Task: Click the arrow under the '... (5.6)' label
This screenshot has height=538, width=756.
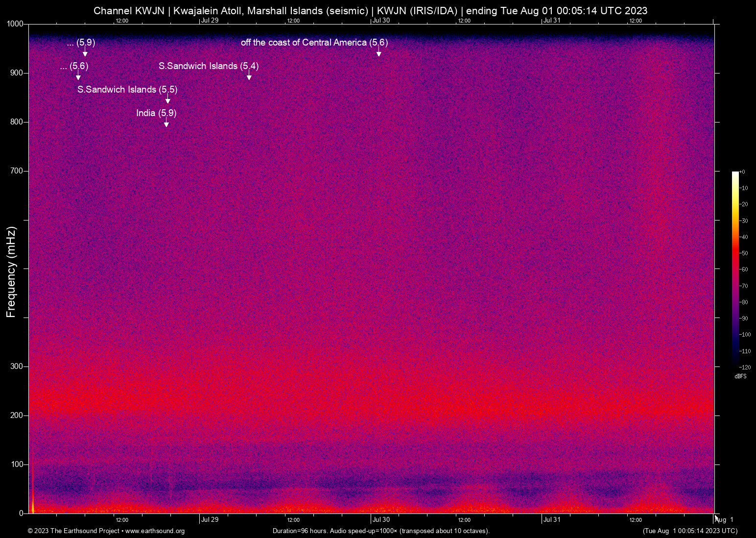Action: click(78, 76)
